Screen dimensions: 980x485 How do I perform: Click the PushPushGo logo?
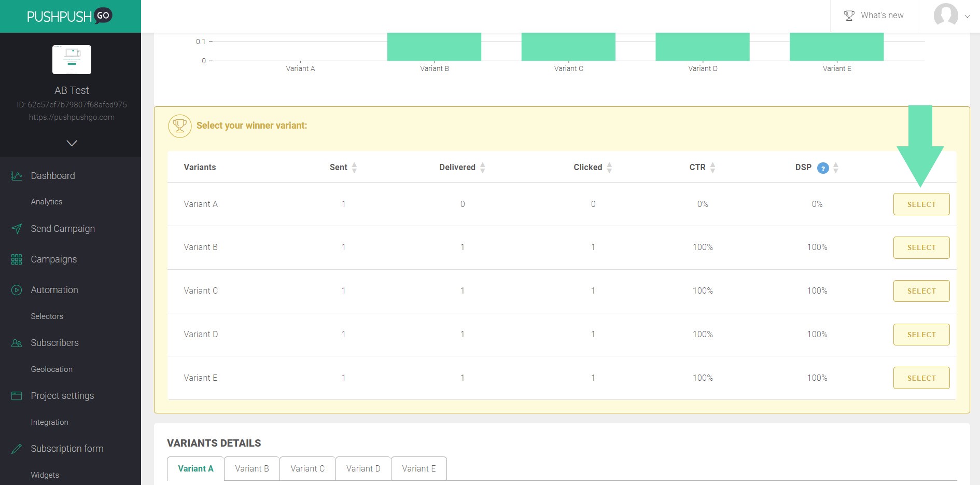pyautogui.click(x=69, y=16)
